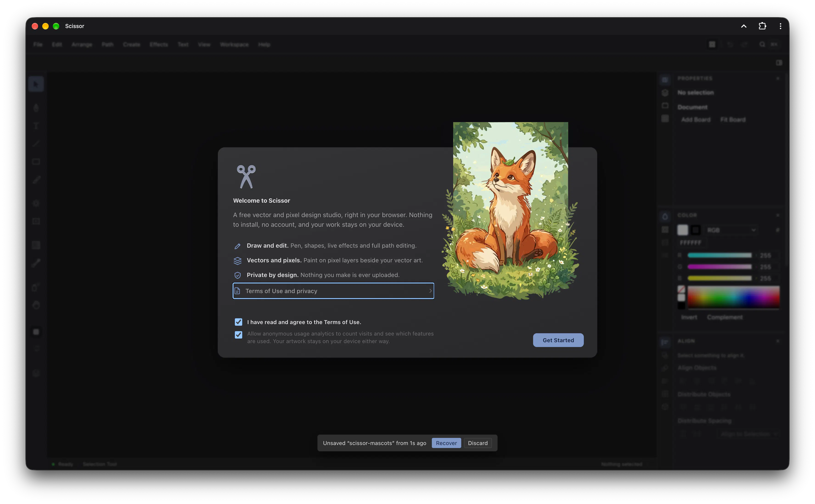
Task: Click the upward chevron in title bar
Action: [744, 26]
